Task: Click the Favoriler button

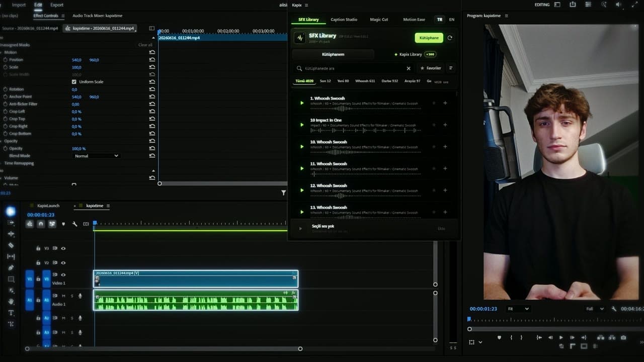Action: click(x=430, y=68)
